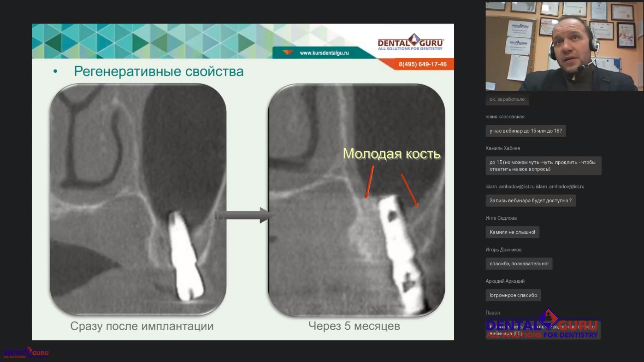Click the username islam_amhadov@list.ru in chat

[535, 187]
